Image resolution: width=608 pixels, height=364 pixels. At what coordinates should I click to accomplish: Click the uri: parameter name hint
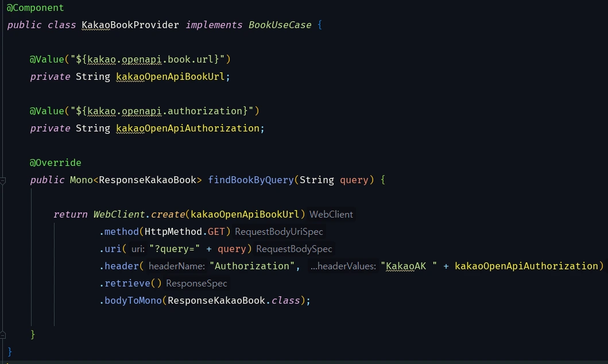tap(138, 249)
